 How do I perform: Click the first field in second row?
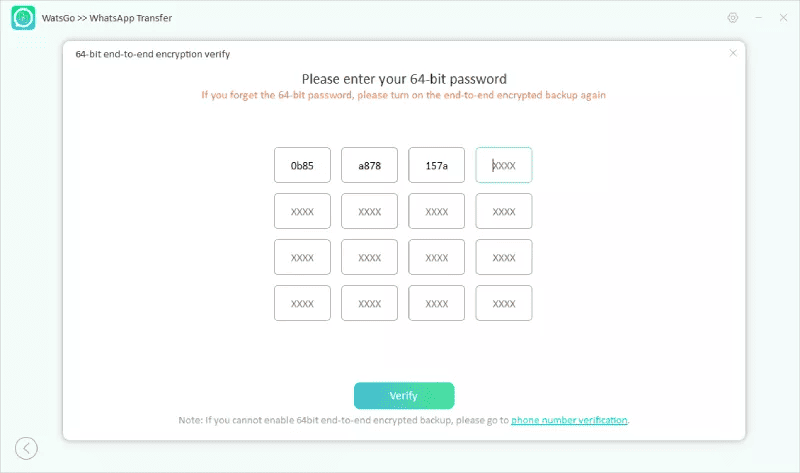click(302, 211)
